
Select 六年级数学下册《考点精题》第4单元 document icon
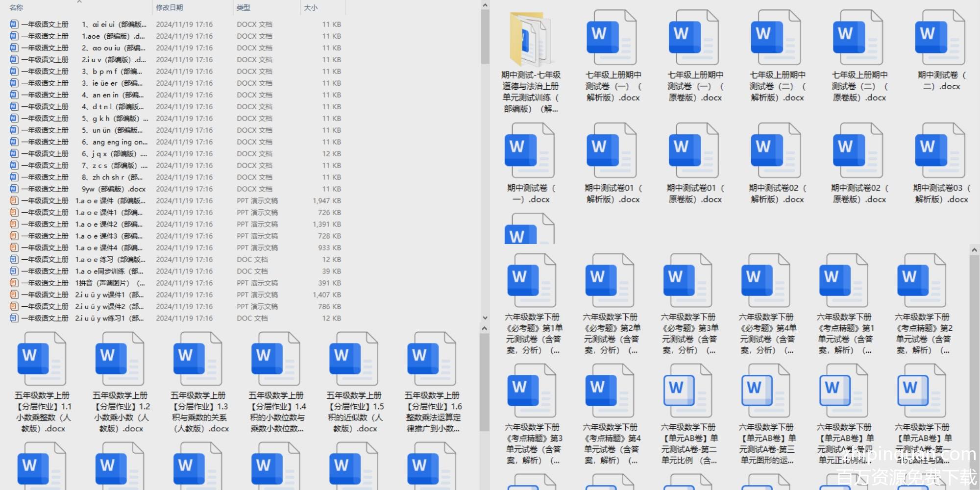pos(610,391)
